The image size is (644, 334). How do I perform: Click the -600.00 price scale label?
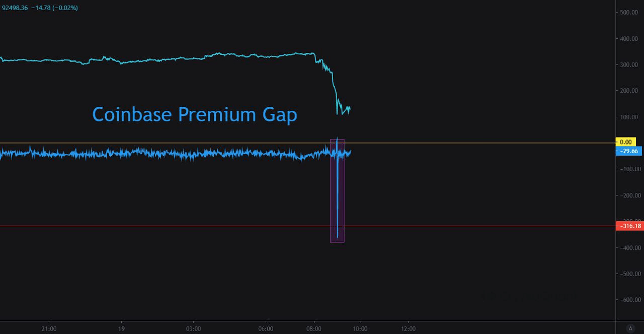click(x=629, y=300)
